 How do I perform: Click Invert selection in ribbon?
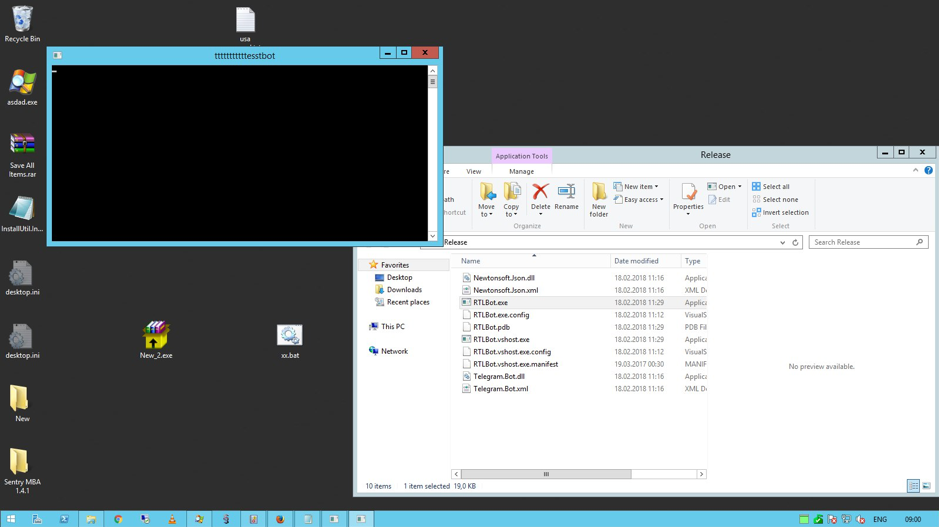(780, 213)
